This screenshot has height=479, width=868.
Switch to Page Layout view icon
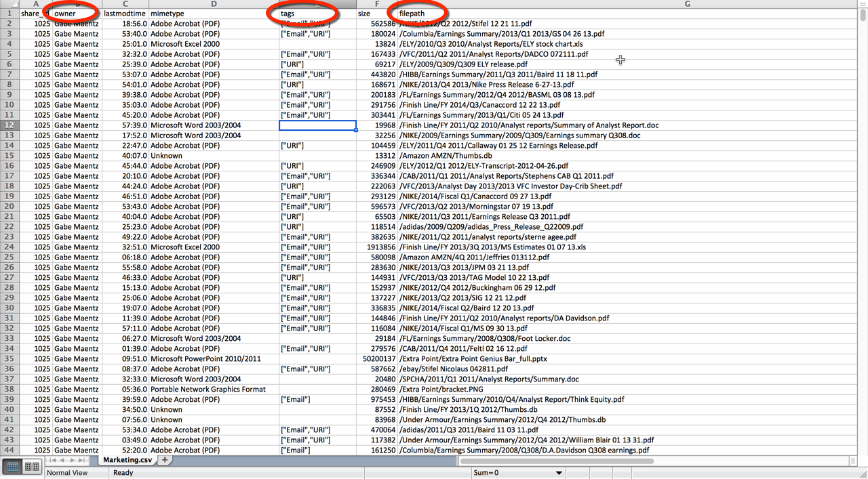coord(32,467)
